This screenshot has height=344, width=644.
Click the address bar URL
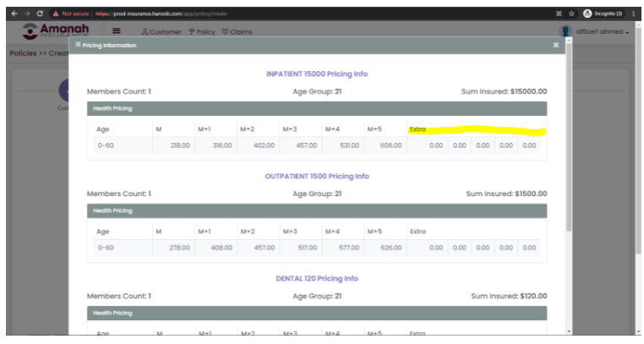pyautogui.click(x=161, y=14)
